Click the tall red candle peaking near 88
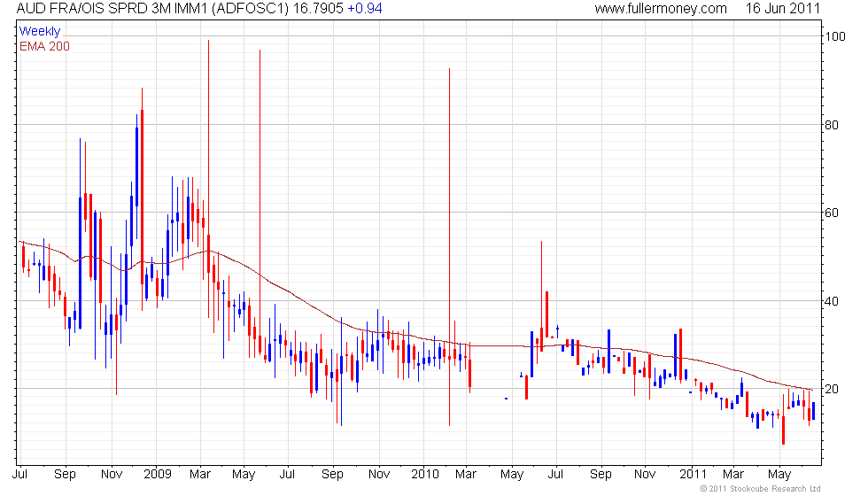This screenshot has width=868, height=496. click(x=142, y=177)
